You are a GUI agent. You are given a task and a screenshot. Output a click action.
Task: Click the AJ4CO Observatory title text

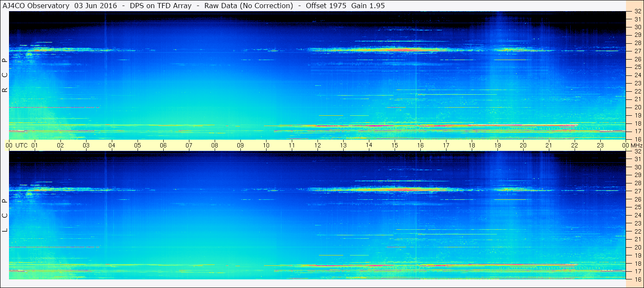(36, 6)
